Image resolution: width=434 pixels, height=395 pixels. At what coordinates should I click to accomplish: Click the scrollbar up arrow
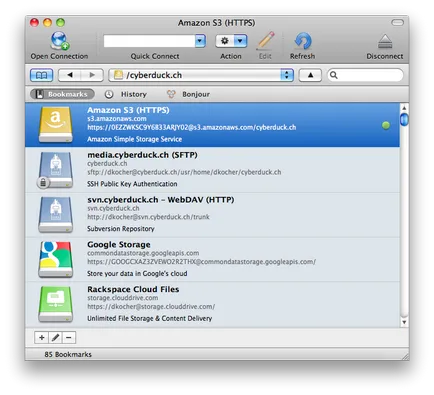point(404,108)
